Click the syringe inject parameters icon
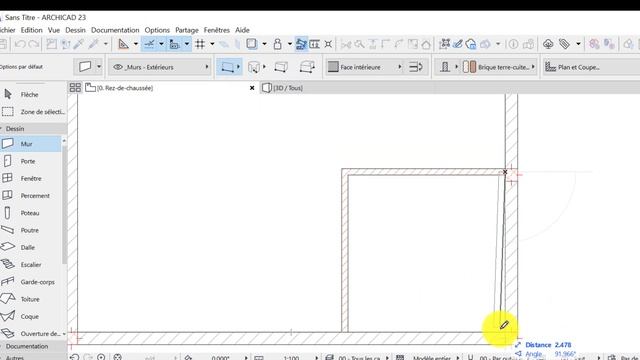This screenshot has height=360, width=640. [x=93, y=44]
